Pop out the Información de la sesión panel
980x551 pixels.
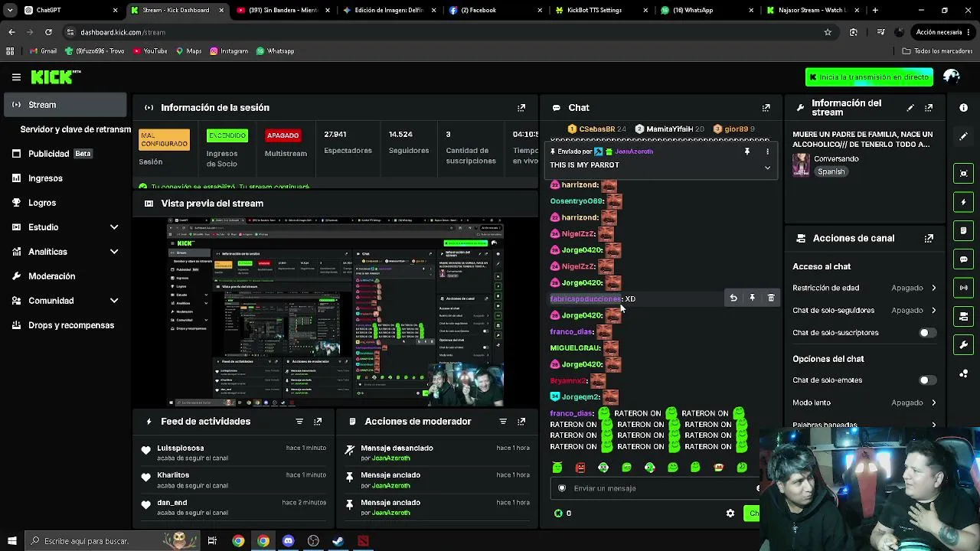[521, 108]
